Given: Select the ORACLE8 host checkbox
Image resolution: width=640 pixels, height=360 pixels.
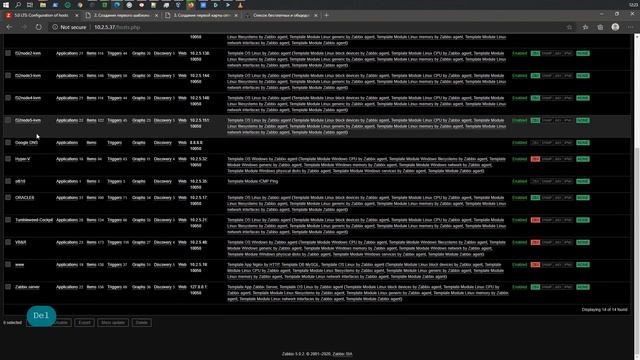Looking at the screenshot, I should (8, 197).
